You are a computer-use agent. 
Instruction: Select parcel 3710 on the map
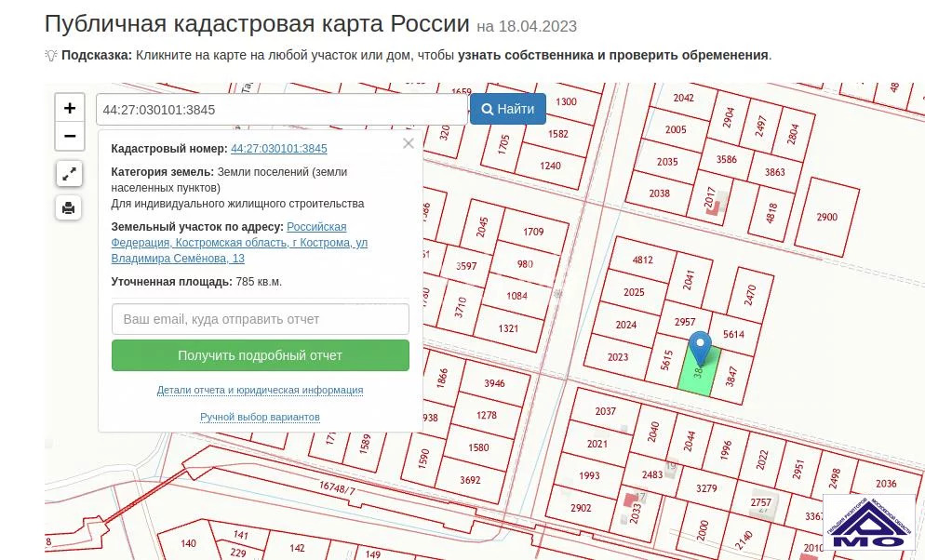coord(461,307)
